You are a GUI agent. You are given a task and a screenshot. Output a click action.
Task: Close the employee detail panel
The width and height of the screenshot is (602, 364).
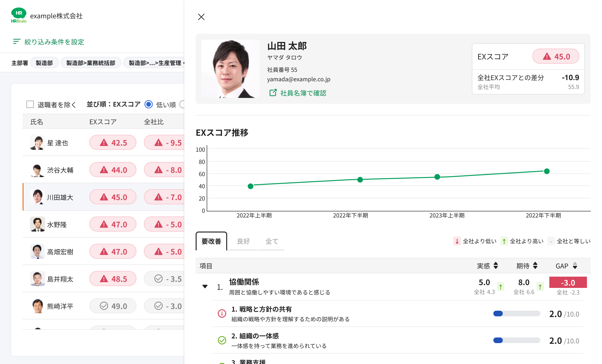coord(201,17)
